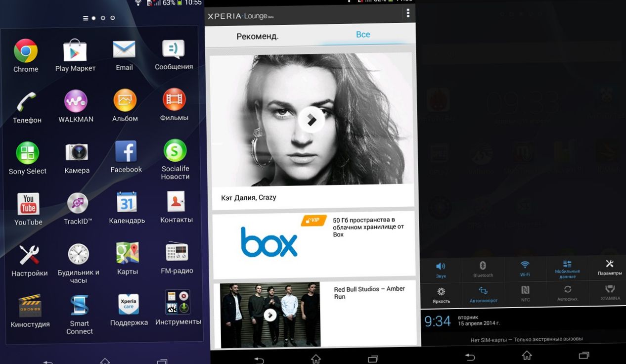Tap Home on the notification panel screen

click(x=527, y=356)
